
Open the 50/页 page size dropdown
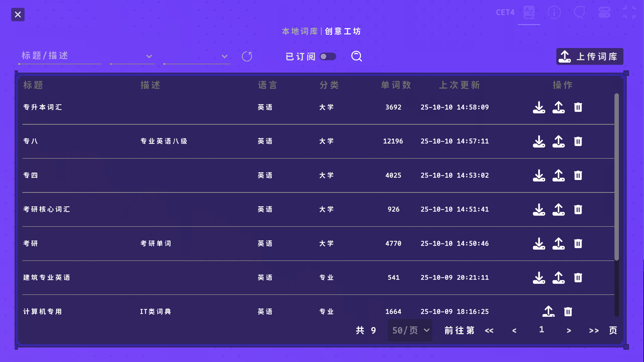[410, 330]
